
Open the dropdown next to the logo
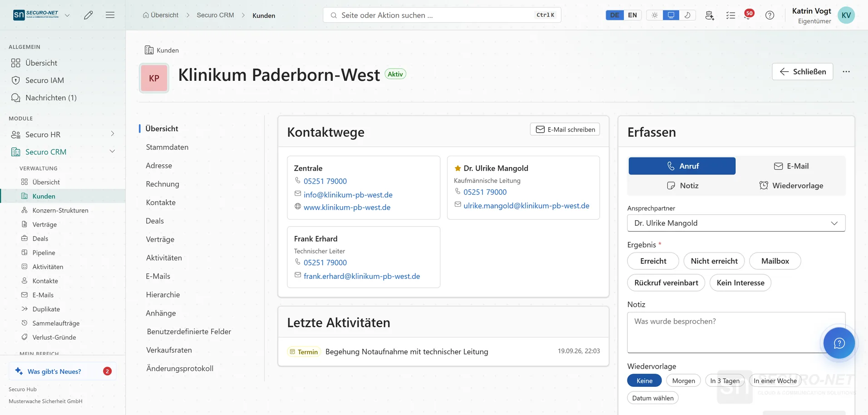(x=67, y=15)
